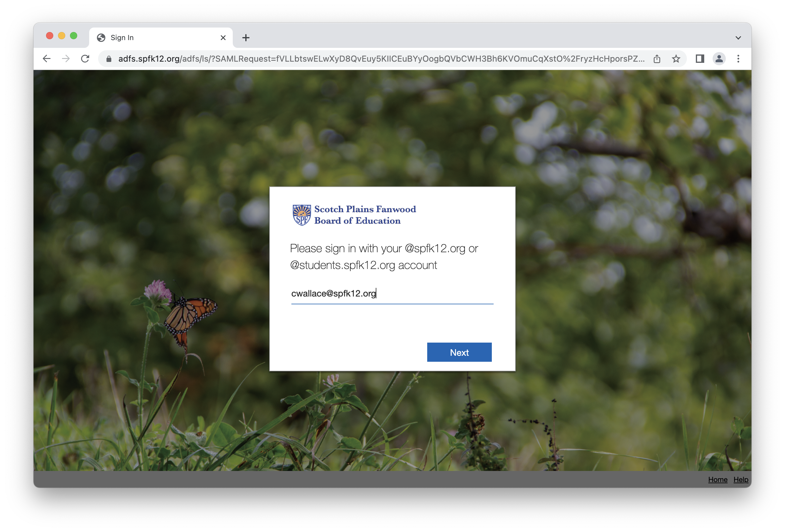Click the email input field
785x532 pixels.
click(392, 294)
